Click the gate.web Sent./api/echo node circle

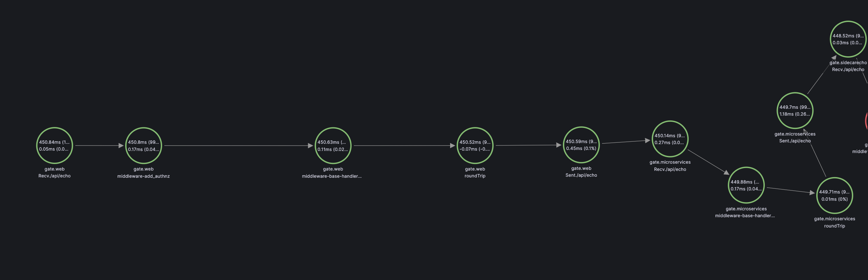581,145
